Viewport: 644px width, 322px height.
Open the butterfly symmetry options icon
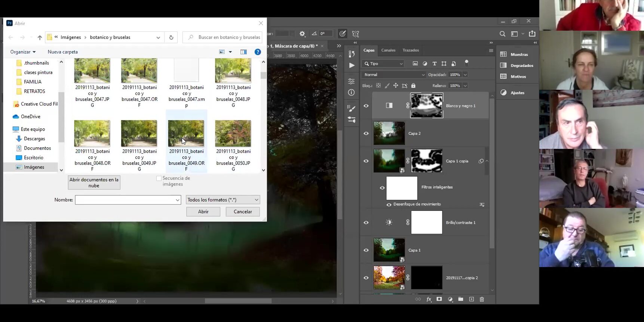(x=356, y=34)
